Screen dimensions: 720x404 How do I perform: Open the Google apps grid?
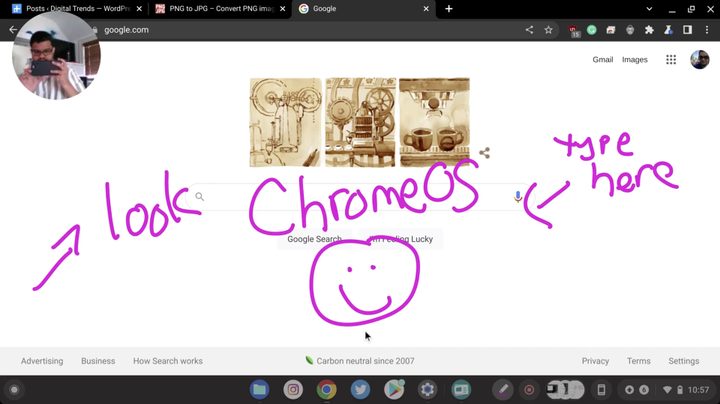pos(671,60)
